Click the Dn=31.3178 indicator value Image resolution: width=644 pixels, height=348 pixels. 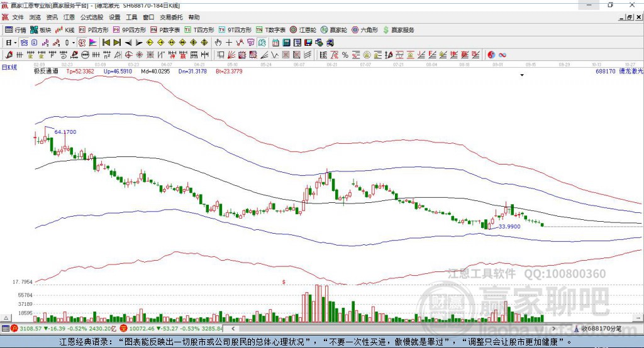[192, 71]
